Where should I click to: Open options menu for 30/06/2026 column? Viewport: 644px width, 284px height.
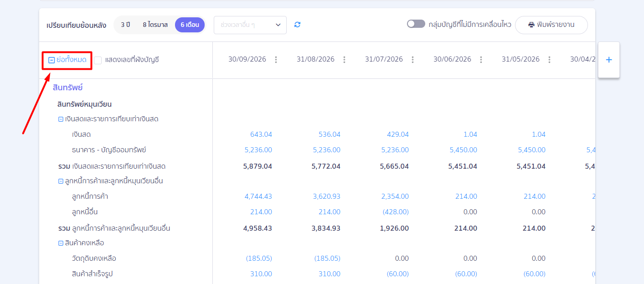click(x=481, y=60)
